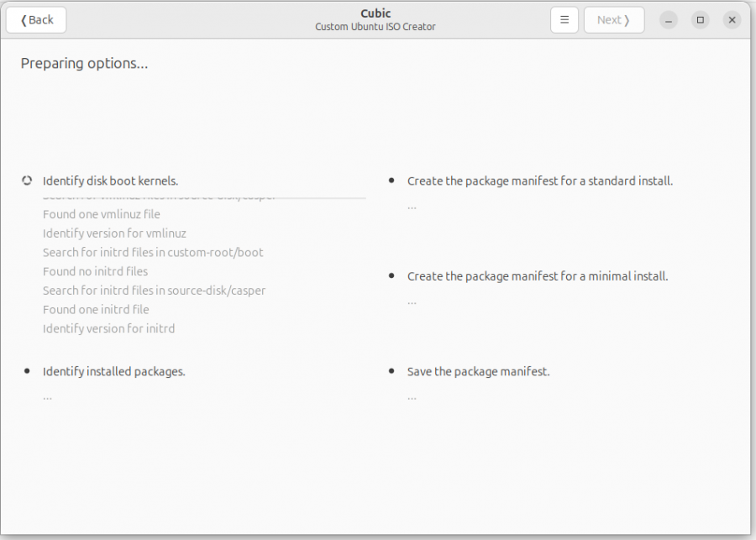Select 'Create the package manifest for a standard install.' text
The width and height of the screenshot is (756, 540).
540,181
